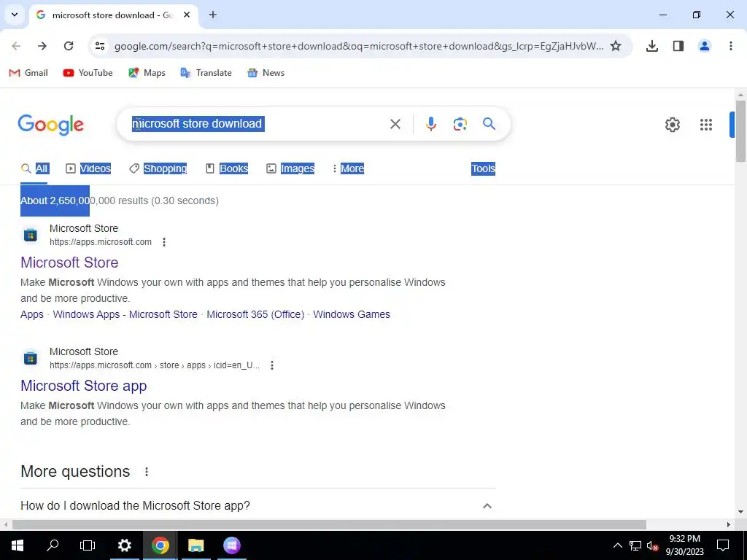This screenshot has height=560, width=747.
Task: Open Task View on the taskbar
Action: coord(88,545)
